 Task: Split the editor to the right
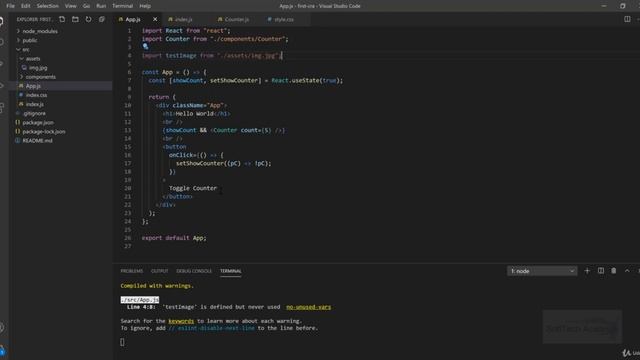click(x=627, y=19)
